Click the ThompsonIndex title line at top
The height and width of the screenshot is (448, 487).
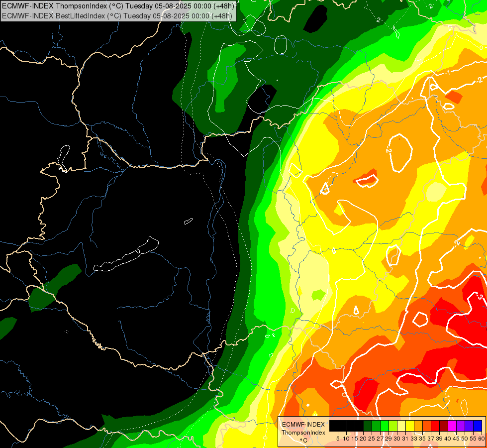tap(118, 6)
